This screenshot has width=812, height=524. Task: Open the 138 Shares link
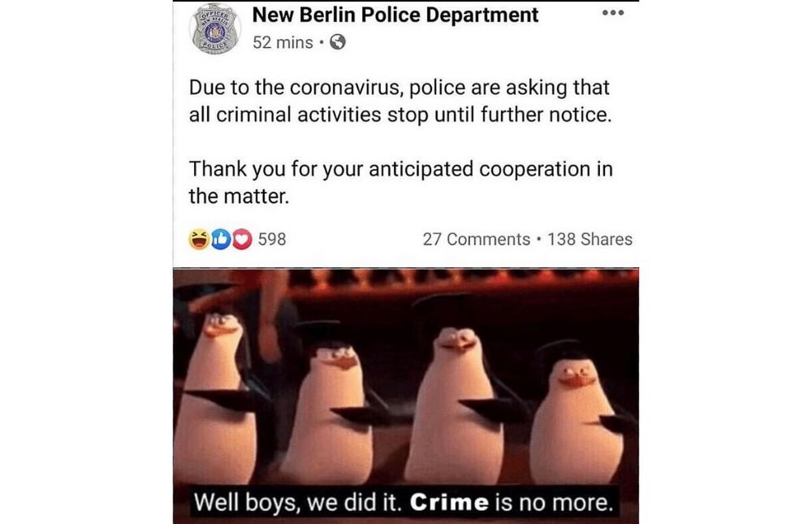coord(590,239)
